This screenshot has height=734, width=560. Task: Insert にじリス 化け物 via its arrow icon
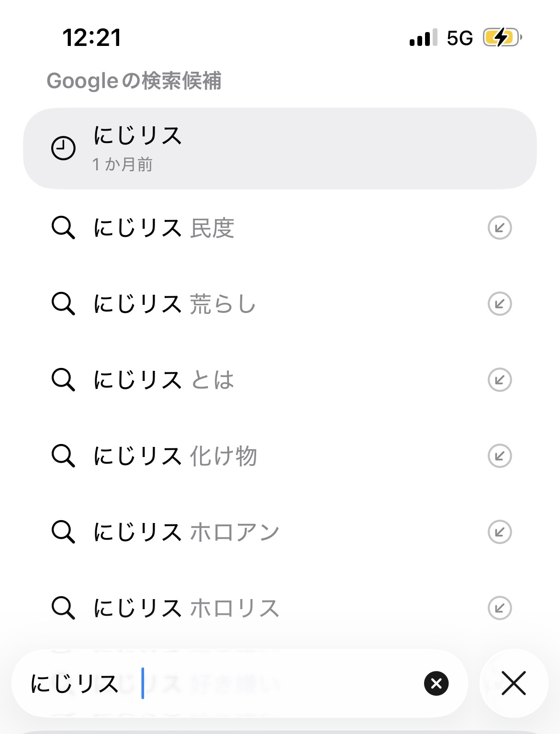pyautogui.click(x=500, y=456)
